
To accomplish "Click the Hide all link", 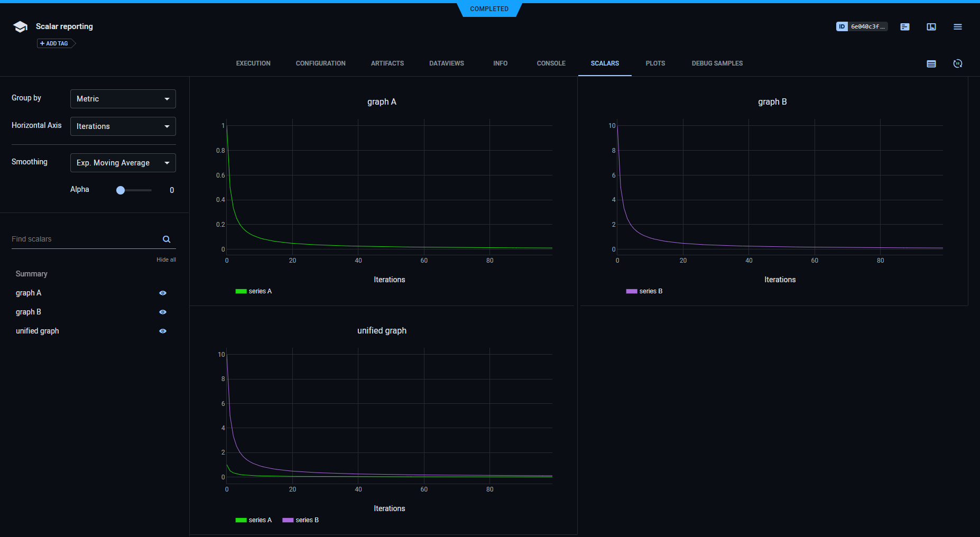I will pyautogui.click(x=166, y=260).
